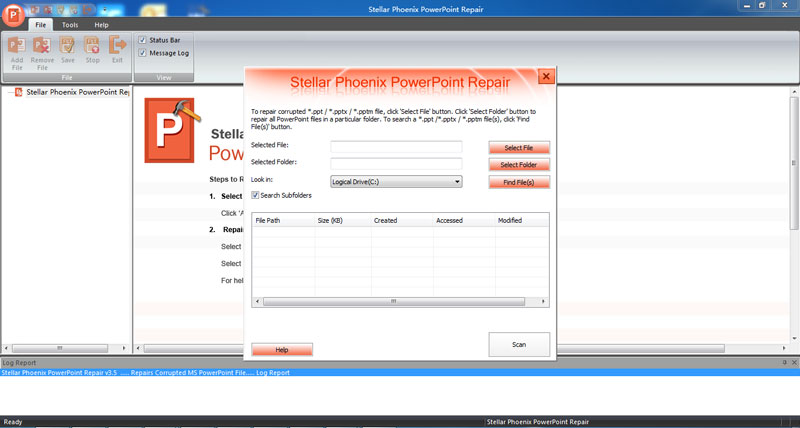Click the file list scroll right arrow
Viewport: 800px width, 428px height.
(543, 302)
